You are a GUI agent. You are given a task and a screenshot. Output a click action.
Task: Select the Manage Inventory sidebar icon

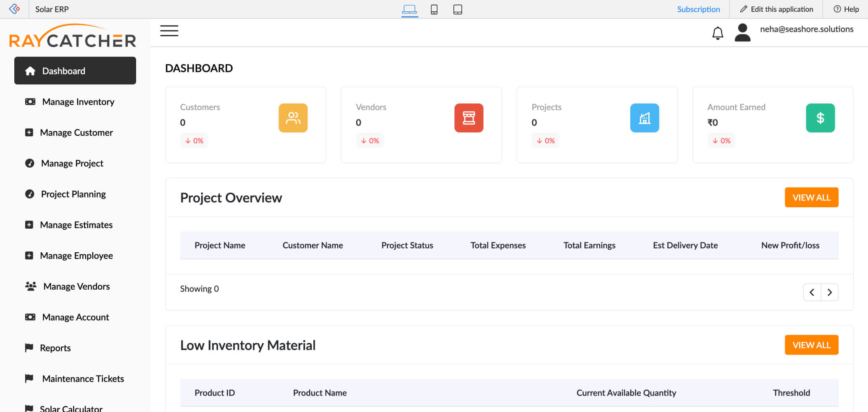pos(29,102)
